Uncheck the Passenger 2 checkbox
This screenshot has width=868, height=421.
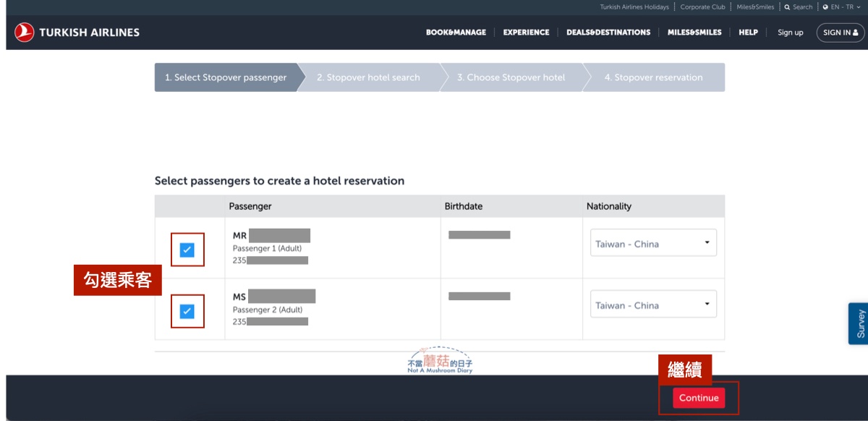187,311
